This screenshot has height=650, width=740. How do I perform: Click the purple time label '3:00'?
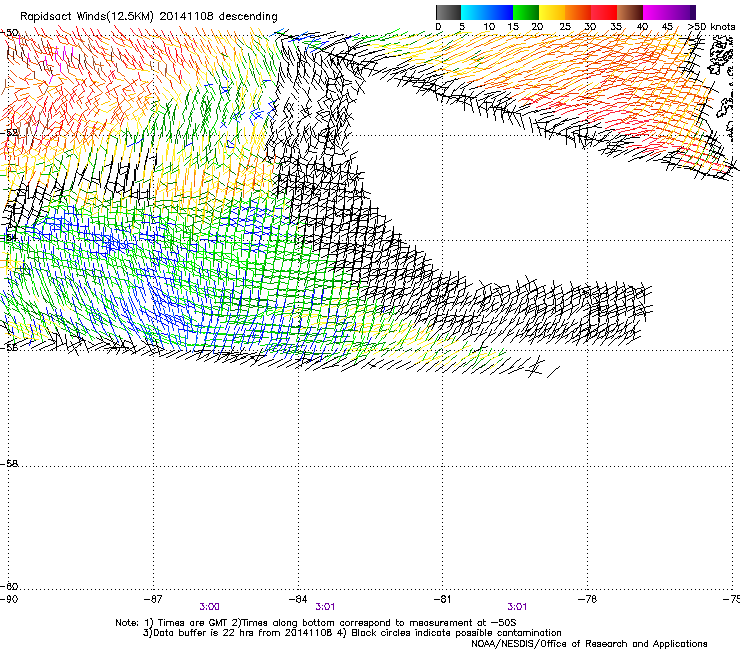click(x=210, y=607)
